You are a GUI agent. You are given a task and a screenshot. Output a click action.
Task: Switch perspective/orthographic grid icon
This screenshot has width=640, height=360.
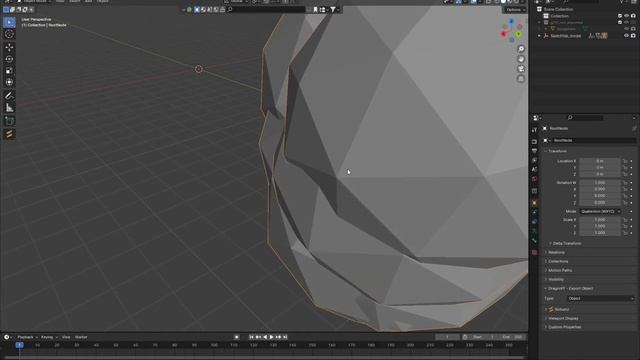click(521, 79)
